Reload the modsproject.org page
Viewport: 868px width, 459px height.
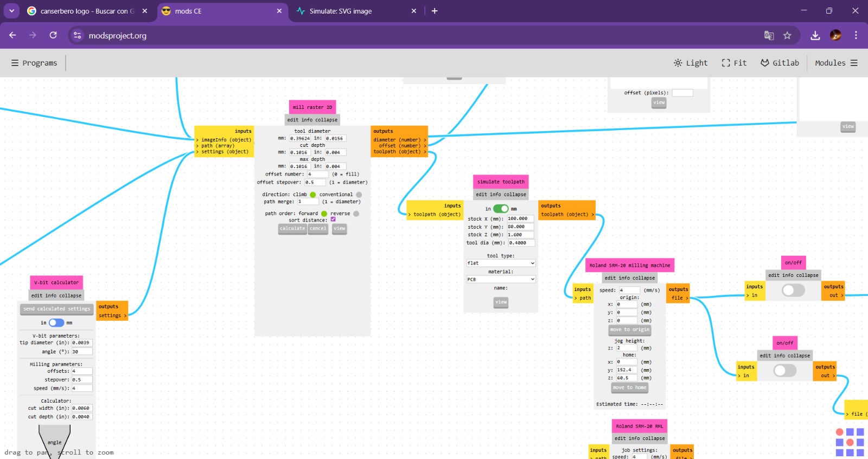[x=53, y=35]
